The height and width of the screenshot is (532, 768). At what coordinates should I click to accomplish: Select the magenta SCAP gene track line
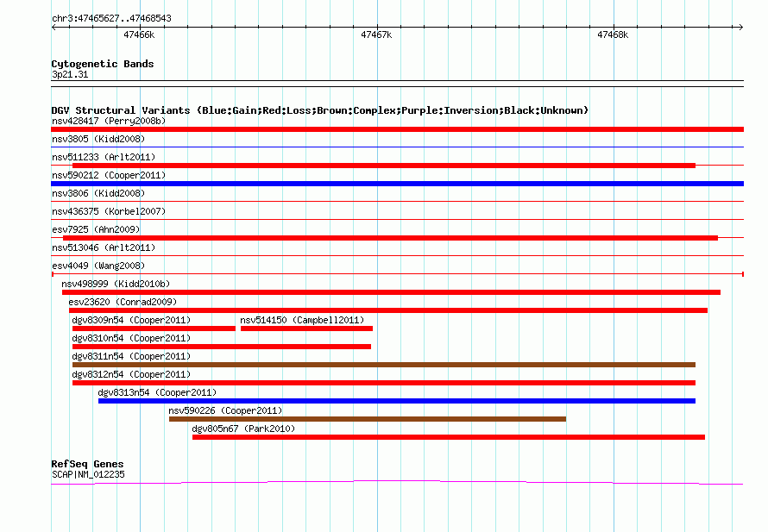(x=397, y=483)
